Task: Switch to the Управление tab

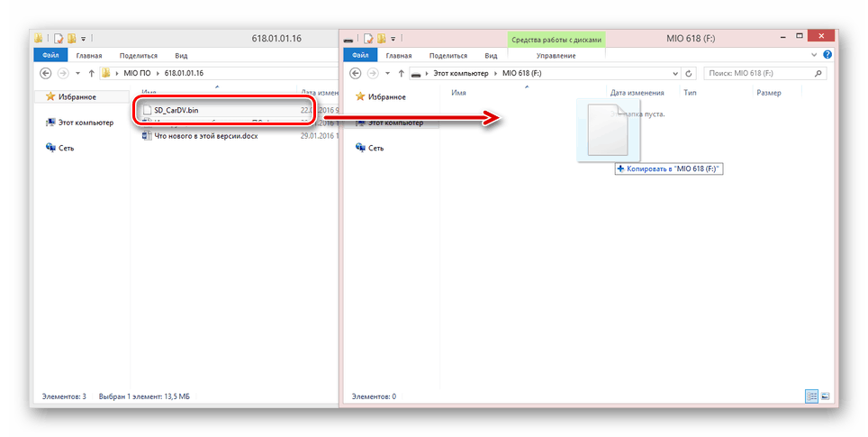Action: (556, 55)
